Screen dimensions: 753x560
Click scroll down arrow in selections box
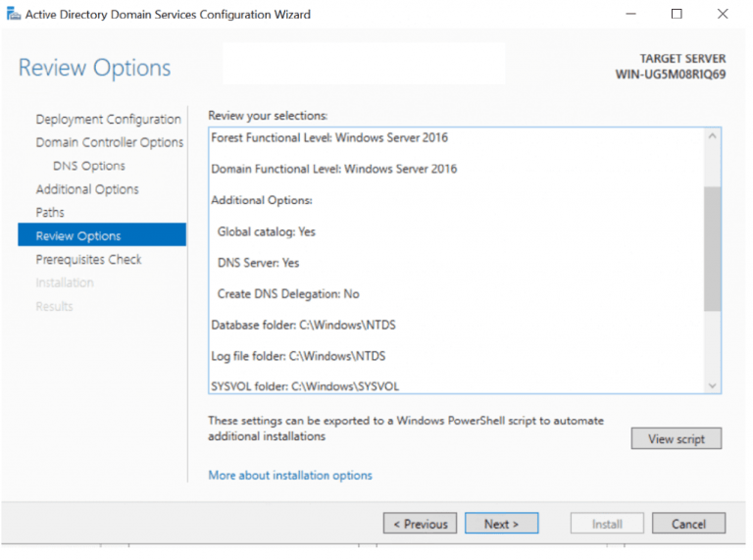(712, 385)
